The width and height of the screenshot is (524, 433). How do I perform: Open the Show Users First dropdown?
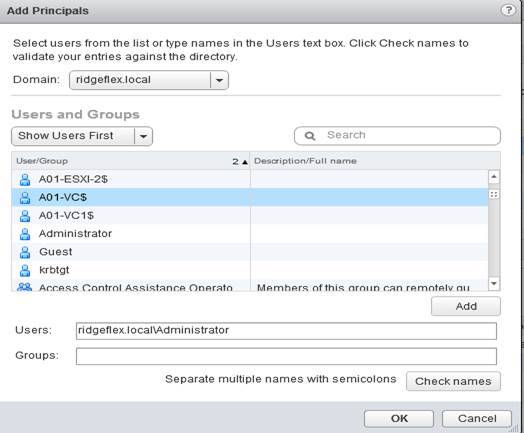(82, 136)
